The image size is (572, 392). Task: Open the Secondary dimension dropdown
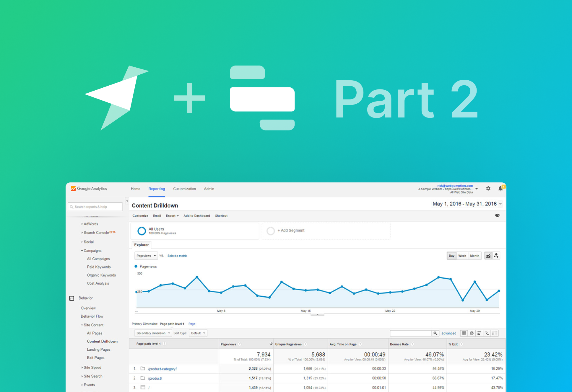click(x=153, y=333)
